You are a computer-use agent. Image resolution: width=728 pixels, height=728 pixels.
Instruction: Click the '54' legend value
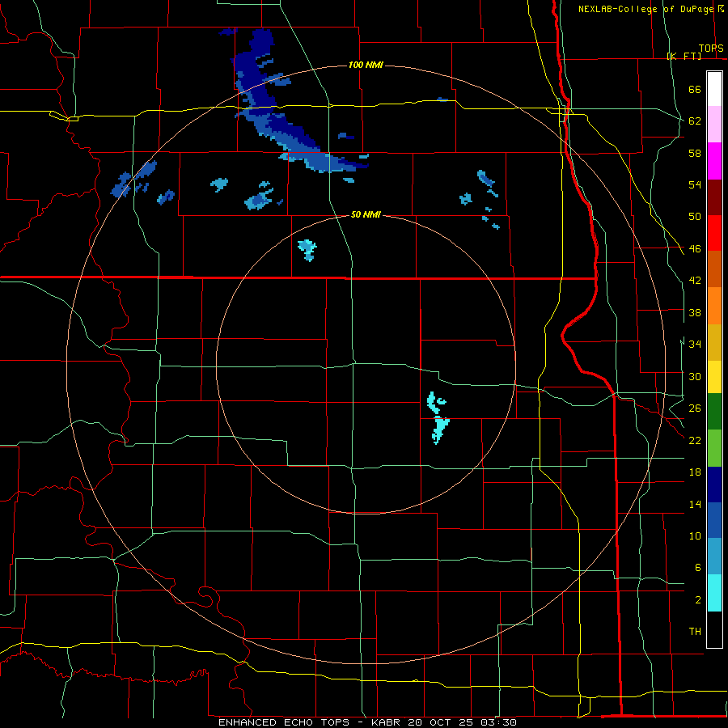pos(695,184)
